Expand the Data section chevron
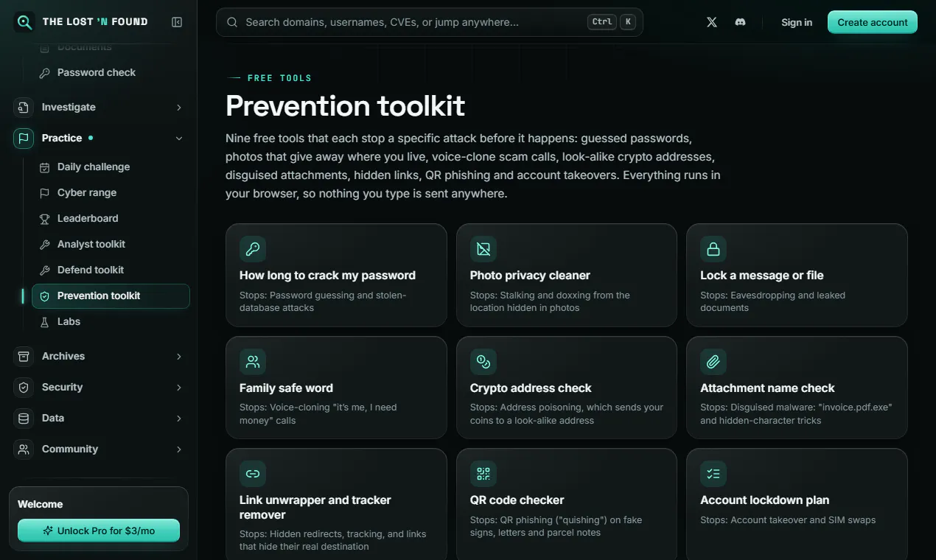Screen dimensions: 936x560 point(179,419)
